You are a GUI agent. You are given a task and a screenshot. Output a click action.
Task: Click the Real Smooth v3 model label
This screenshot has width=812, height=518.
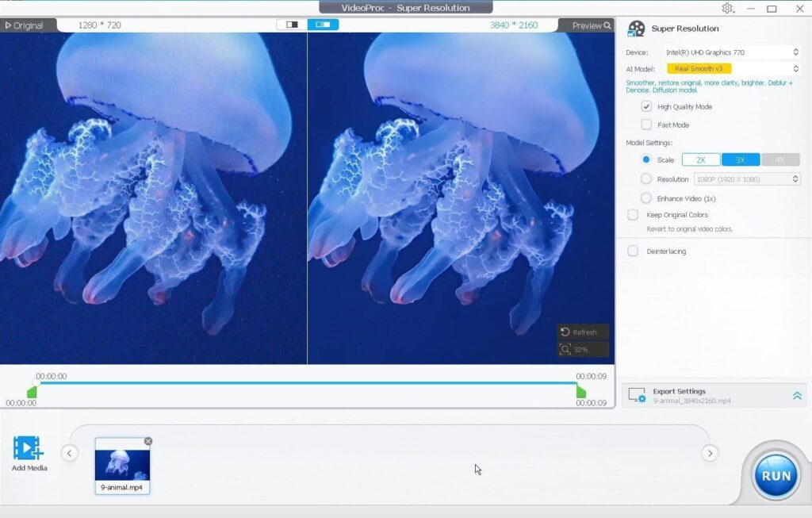(x=699, y=68)
